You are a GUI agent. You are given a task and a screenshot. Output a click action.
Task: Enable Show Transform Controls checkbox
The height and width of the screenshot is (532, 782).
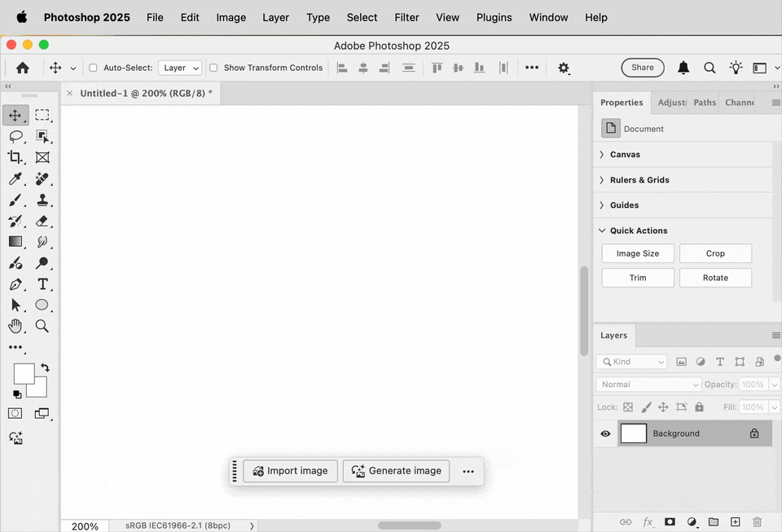coord(213,68)
